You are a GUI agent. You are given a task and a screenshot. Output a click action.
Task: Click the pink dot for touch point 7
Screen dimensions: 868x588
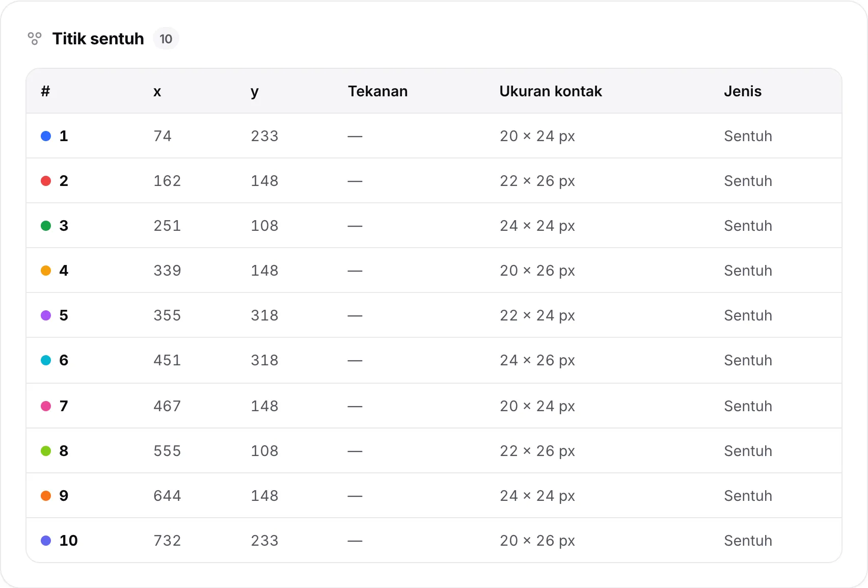coord(46,406)
